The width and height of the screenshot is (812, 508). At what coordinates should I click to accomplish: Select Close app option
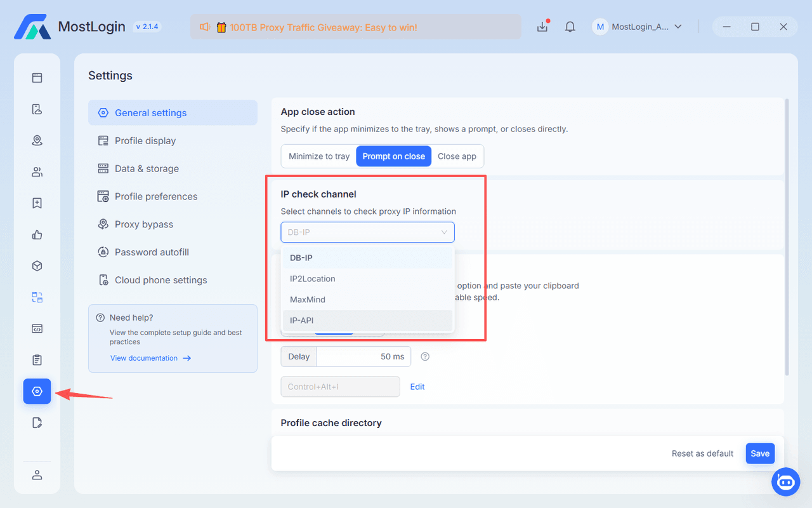coord(457,156)
